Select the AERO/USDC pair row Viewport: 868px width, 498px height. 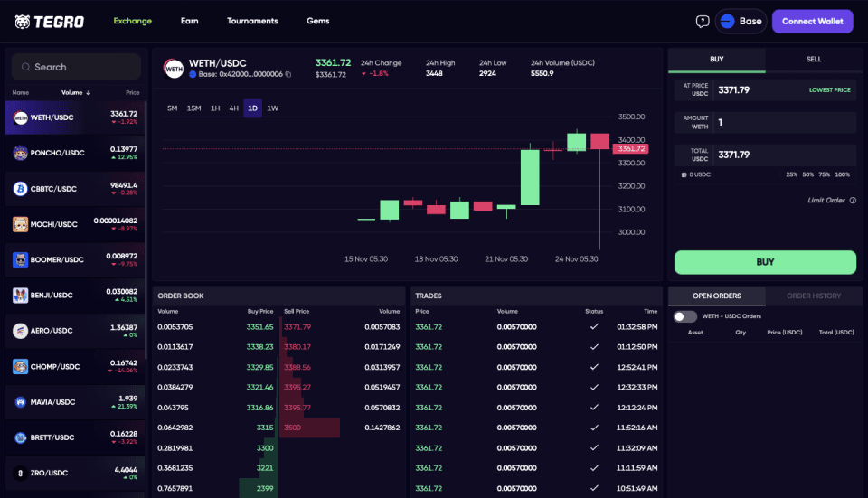[x=75, y=331]
